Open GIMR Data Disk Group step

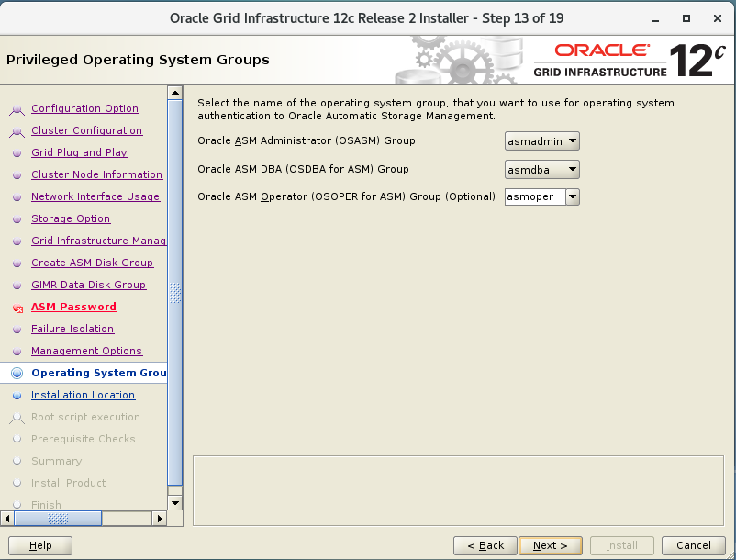[89, 285]
